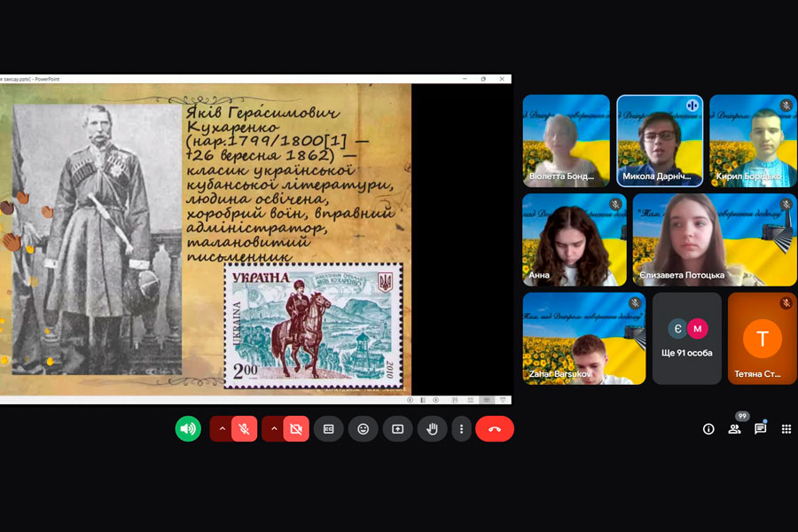Image resolution: width=798 pixels, height=532 pixels.
Task: Click the УКРАЇНА postage stamp image
Action: tap(314, 325)
